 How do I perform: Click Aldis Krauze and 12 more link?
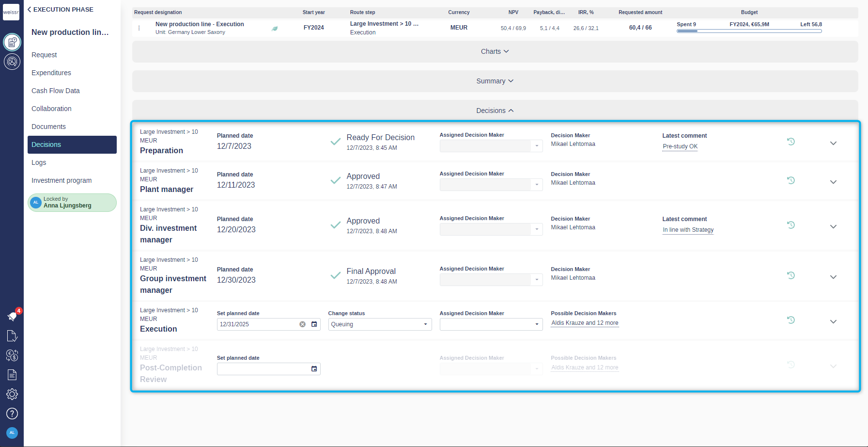pos(585,323)
